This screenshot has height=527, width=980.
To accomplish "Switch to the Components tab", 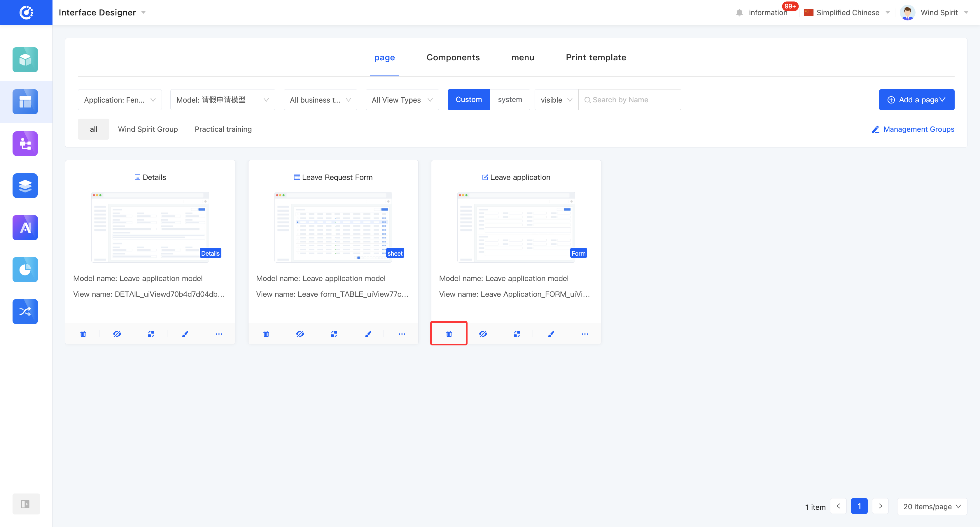I will 453,57.
